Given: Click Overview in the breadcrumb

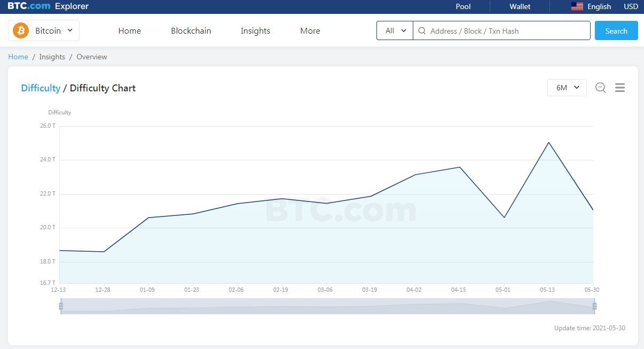Looking at the screenshot, I should pos(92,57).
